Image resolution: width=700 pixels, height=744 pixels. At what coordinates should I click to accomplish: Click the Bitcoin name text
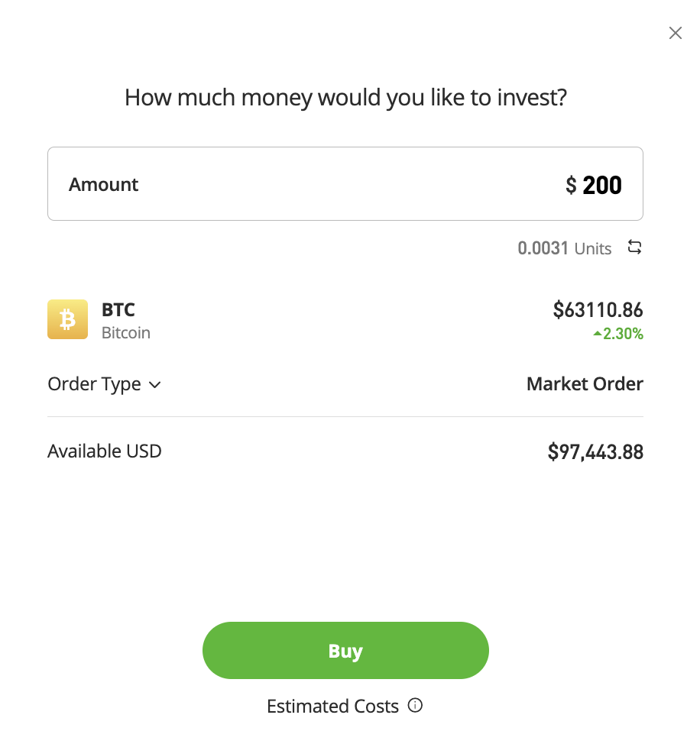pos(126,332)
